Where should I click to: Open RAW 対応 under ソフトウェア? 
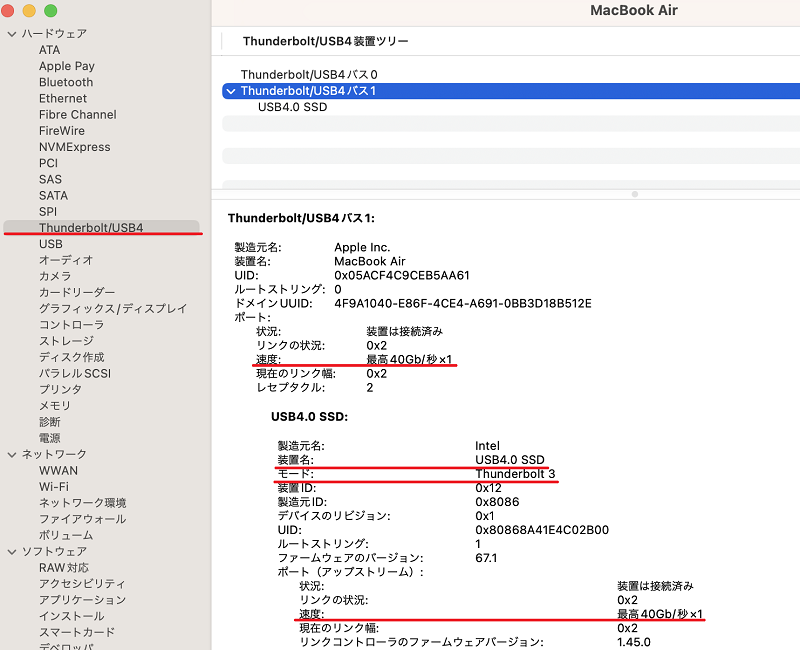point(64,568)
